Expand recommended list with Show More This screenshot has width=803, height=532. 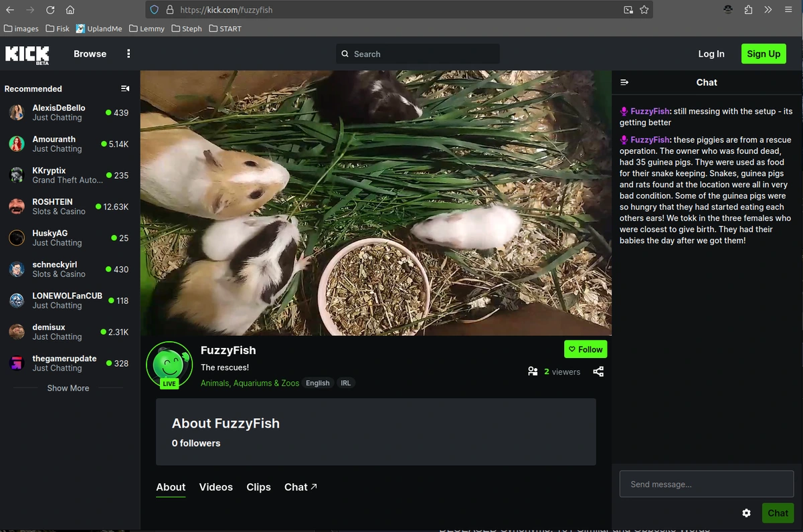click(x=68, y=388)
